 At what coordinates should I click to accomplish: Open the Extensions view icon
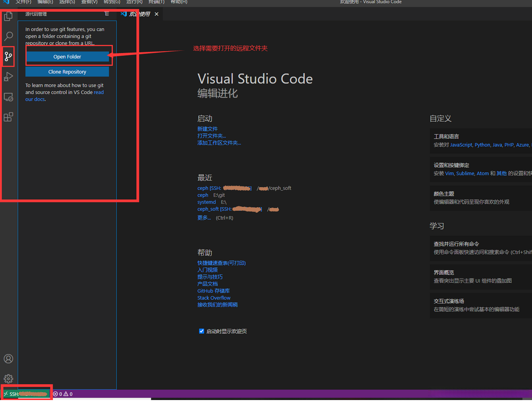[8, 117]
